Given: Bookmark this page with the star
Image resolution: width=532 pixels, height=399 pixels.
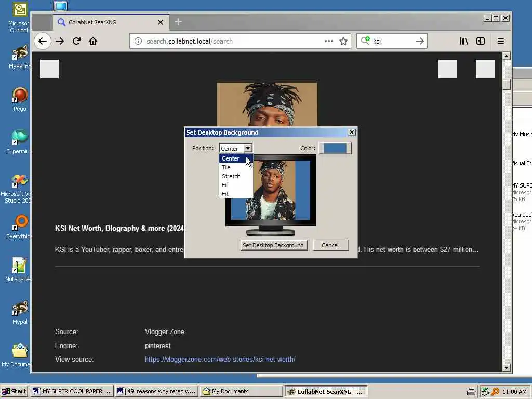Looking at the screenshot, I should point(343,41).
